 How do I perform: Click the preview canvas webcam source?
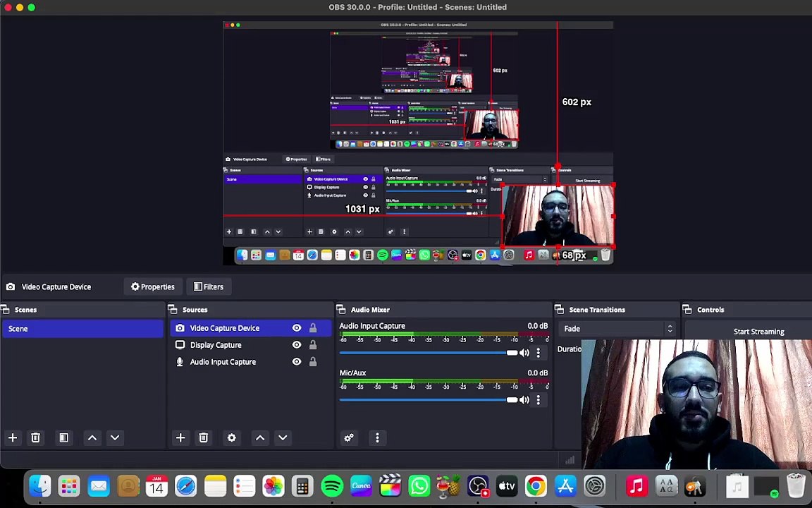[558, 216]
